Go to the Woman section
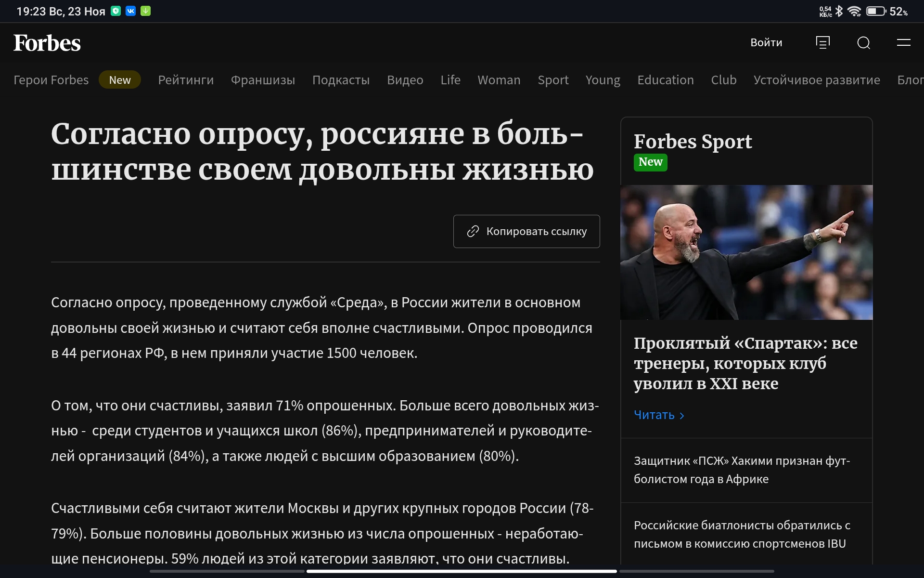 [499, 80]
